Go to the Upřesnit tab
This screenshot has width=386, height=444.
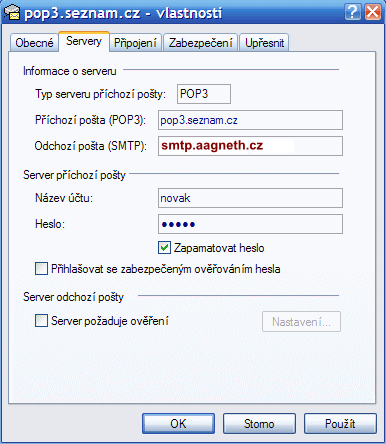(264, 43)
